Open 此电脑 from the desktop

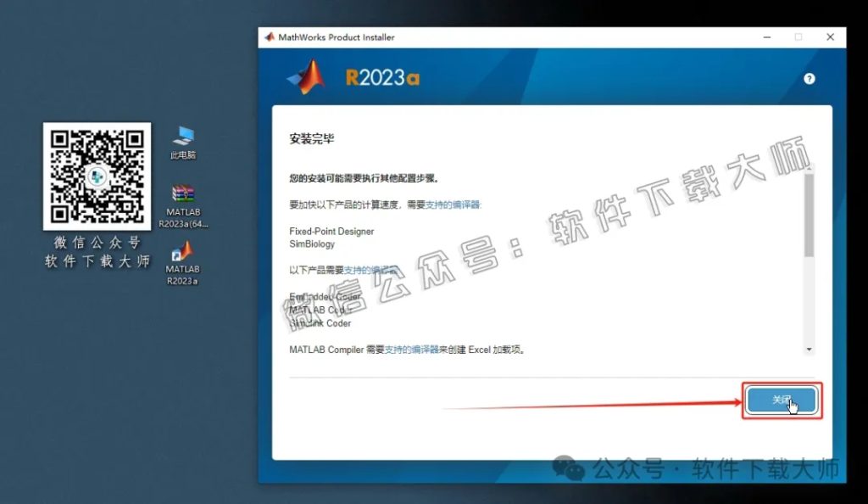(x=181, y=136)
